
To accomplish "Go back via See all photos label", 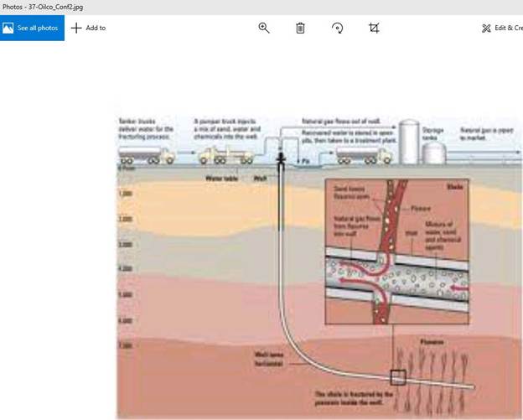I will click(38, 28).
